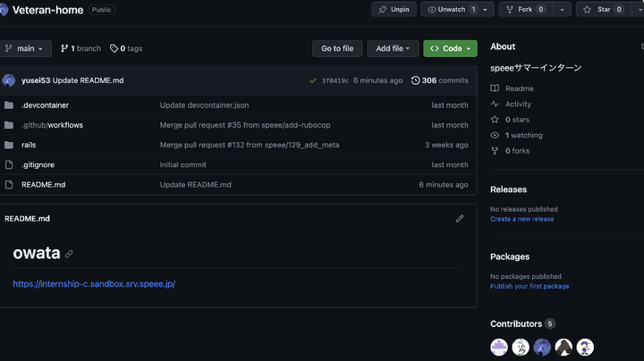644x361 pixels.
Task: Open the internship-c sandbox URL link
Action: pos(94,284)
